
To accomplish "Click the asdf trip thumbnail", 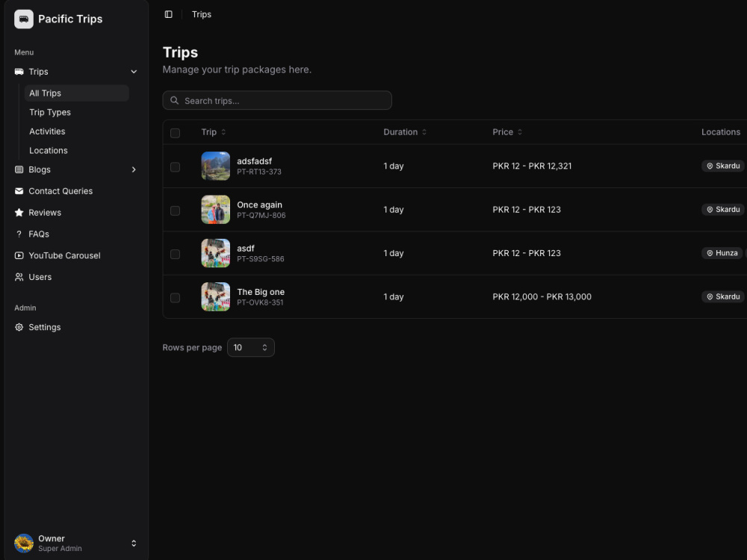I will click(x=216, y=253).
